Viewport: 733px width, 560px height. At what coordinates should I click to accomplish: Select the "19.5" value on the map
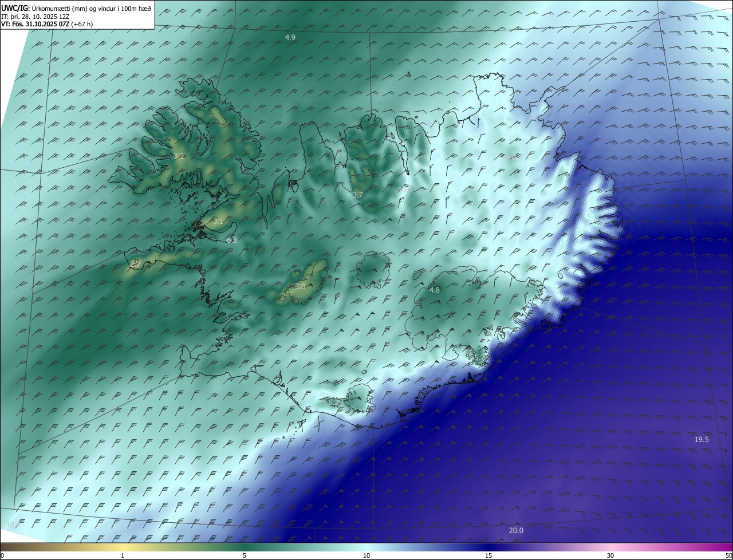702,439
